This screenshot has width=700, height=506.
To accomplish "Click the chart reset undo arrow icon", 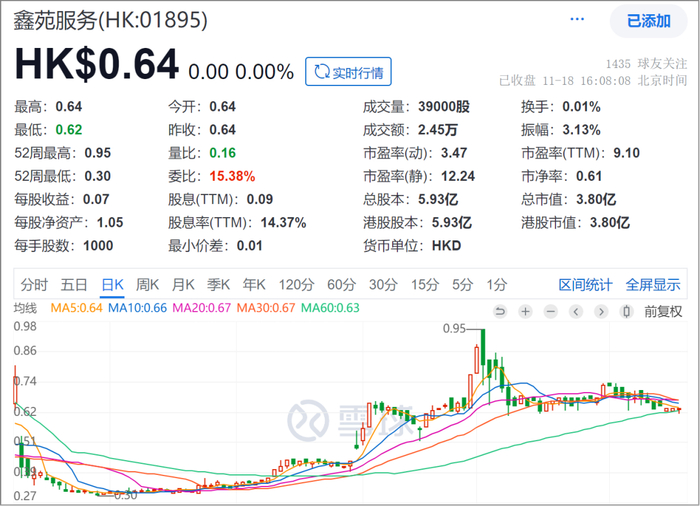I will 500,311.
